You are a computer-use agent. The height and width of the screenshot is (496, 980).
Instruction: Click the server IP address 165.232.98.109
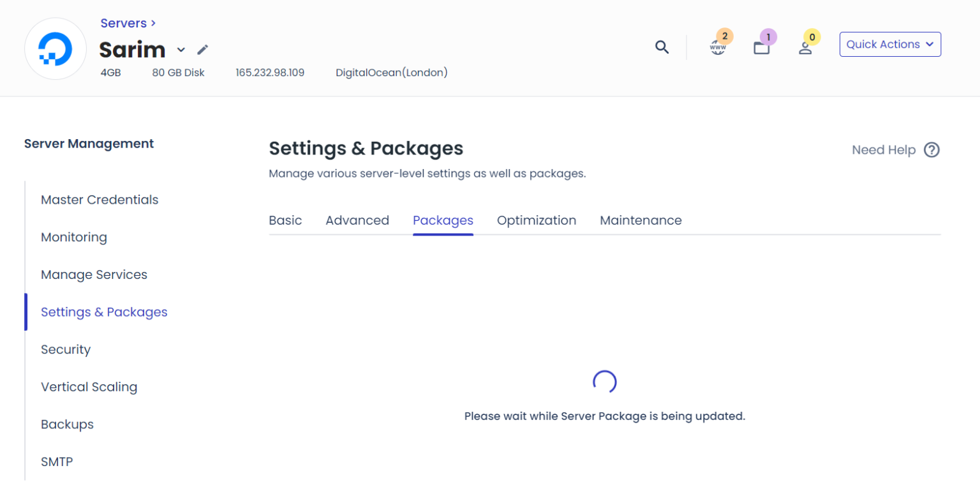[270, 73]
